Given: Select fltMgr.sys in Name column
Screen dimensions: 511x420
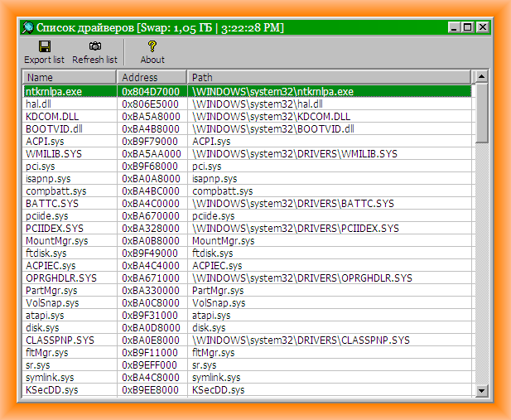Looking at the screenshot, I should 47,352.
